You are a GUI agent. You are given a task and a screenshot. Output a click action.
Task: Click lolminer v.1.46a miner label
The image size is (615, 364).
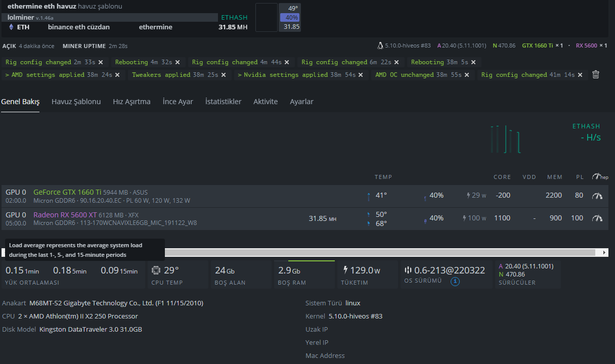point(30,17)
